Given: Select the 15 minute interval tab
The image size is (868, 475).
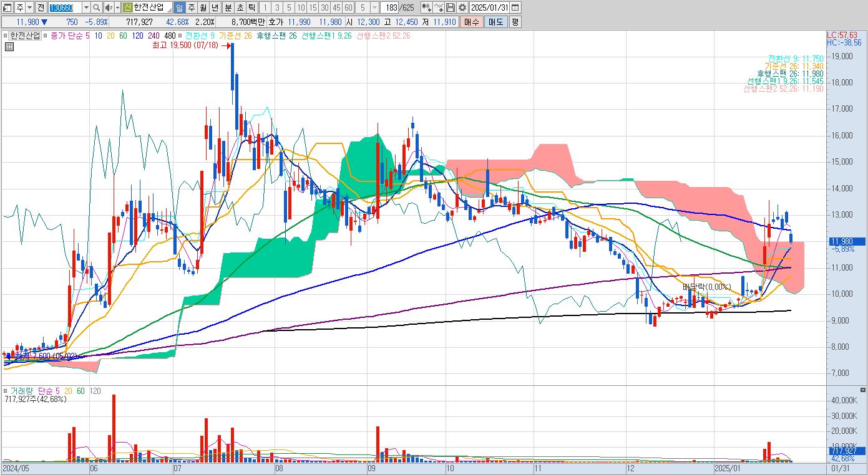Looking at the screenshot, I should 313,7.
